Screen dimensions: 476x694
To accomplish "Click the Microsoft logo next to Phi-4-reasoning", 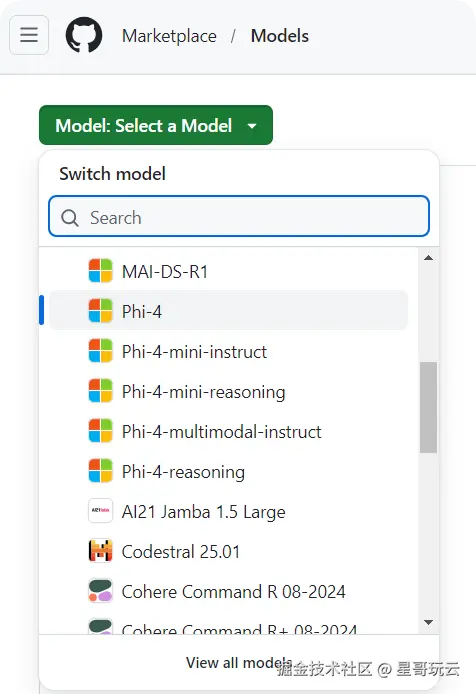I will (x=101, y=471).
